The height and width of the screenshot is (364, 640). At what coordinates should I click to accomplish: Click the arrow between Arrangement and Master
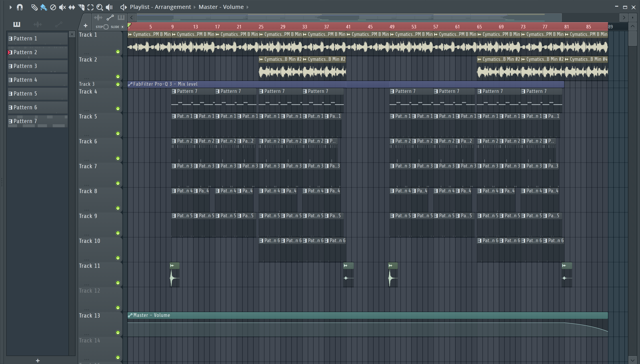(194, 7)
